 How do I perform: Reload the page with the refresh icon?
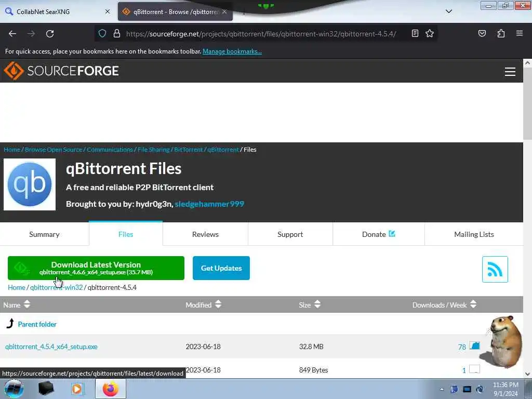pyautogui.click(x=50, y=34)
